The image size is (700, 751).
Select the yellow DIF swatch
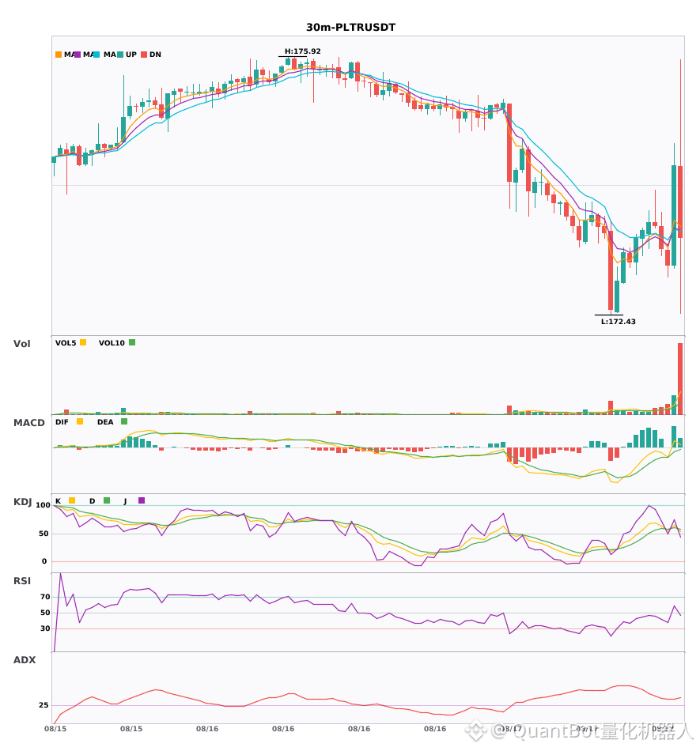(x=80, y=421)
